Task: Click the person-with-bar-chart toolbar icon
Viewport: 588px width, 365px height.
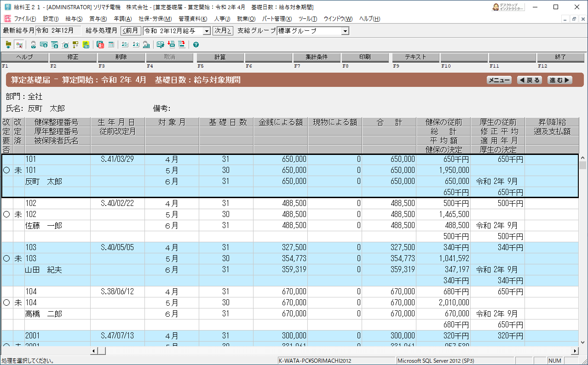Action: 146,45
